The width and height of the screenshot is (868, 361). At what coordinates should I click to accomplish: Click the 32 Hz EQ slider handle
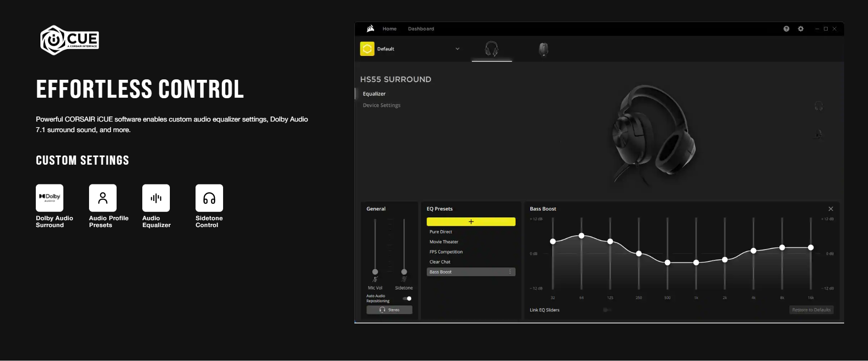pyautogui.click(x=553, y=241)
